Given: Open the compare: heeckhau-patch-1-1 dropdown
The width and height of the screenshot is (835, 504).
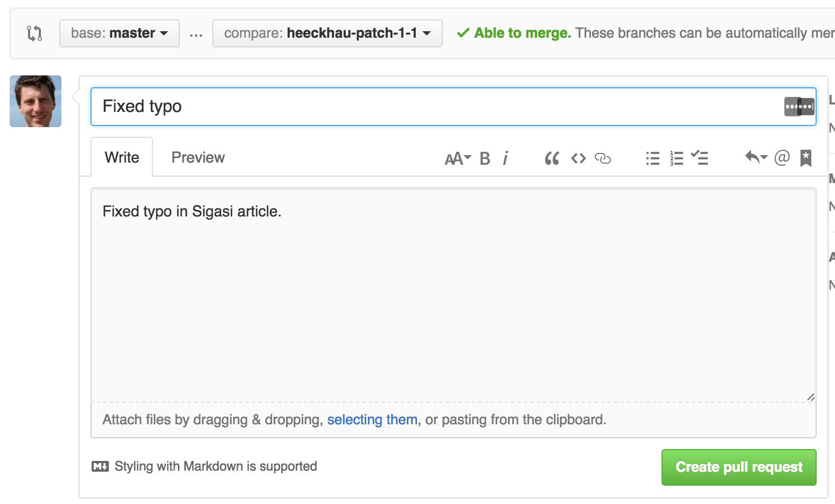Looking at the screenshot, I should coord(327,33).
